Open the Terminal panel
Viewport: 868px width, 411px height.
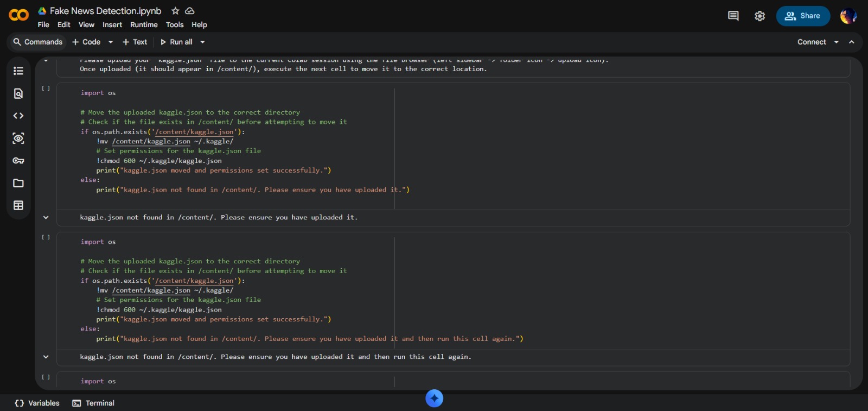pyautogui.click(x=94, y=403)
